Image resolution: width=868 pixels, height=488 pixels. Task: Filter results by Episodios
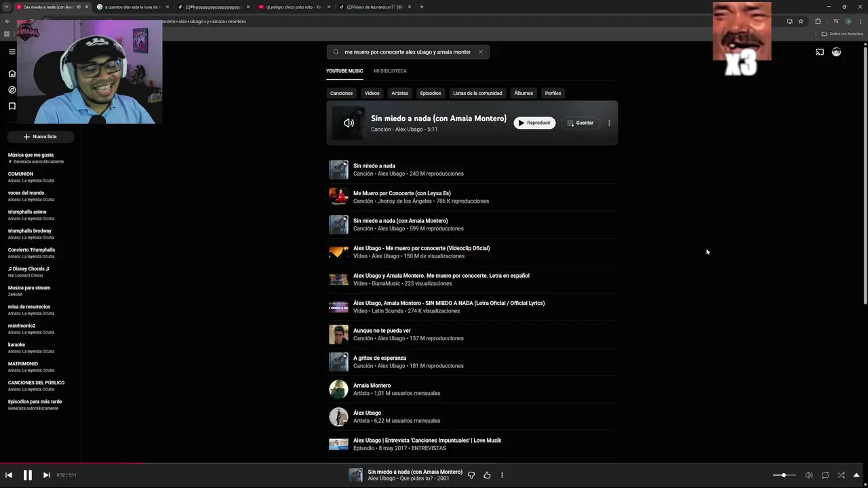coord(431,93)
